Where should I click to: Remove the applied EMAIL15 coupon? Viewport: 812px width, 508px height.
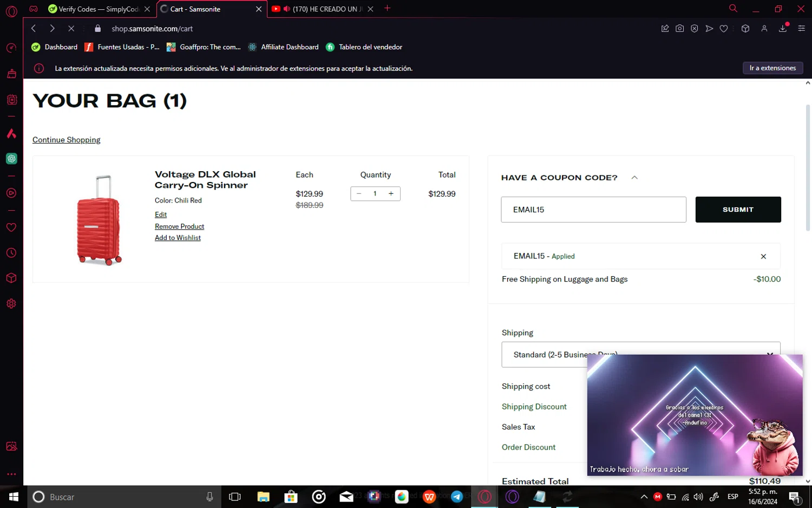(x=763, y=256)
